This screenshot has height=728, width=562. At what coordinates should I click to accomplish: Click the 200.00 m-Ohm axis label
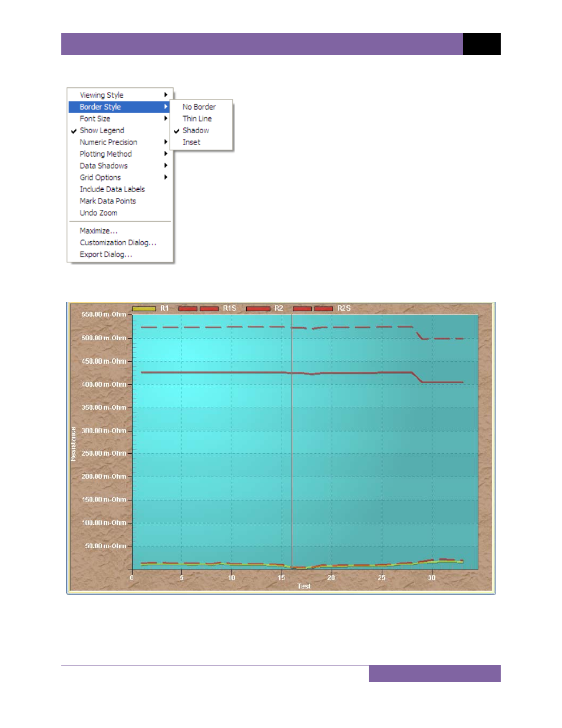pos(104,476)
